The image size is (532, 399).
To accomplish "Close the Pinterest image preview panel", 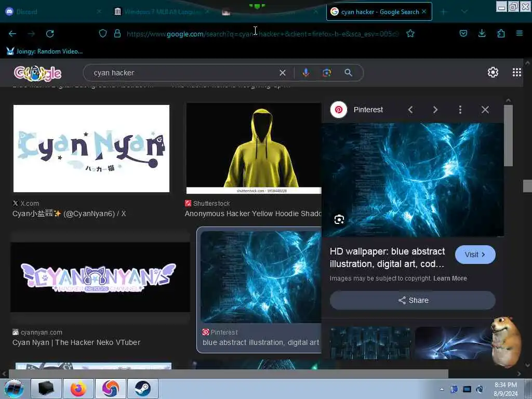I will 485,110.
